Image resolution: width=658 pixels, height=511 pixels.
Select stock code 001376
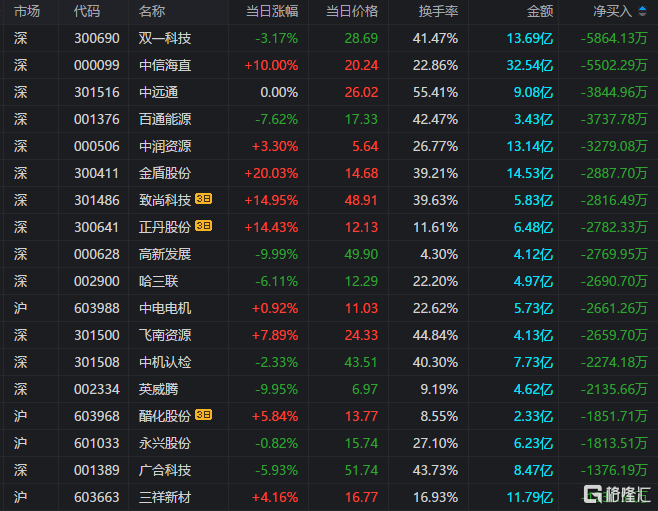(x=97, y=120)
